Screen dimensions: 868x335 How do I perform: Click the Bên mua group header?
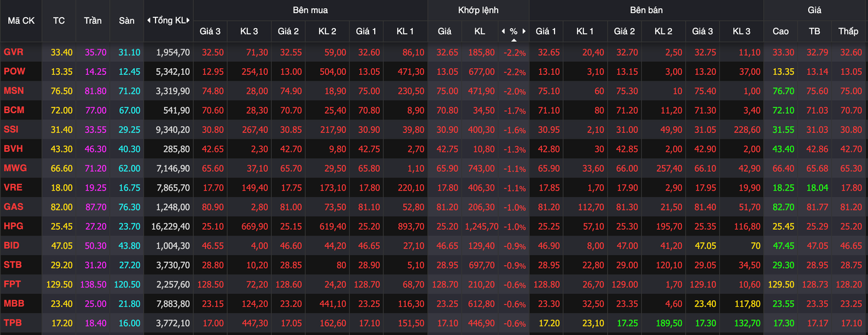click(310, 10)
